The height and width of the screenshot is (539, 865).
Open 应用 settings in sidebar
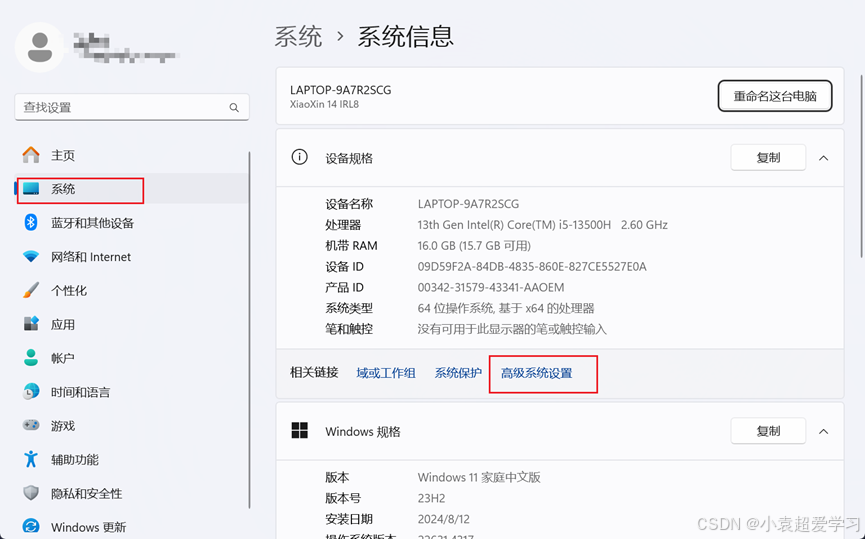(x=131, y=324)
